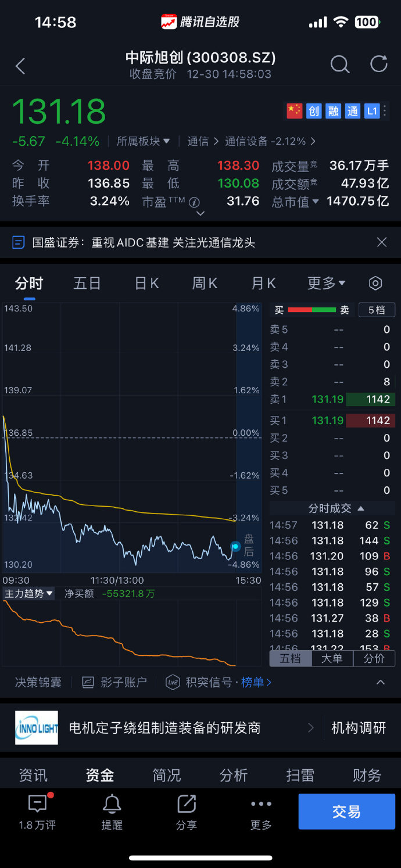Switch to the 周K chart tab
401x868 pixels.
click(205, 283)
